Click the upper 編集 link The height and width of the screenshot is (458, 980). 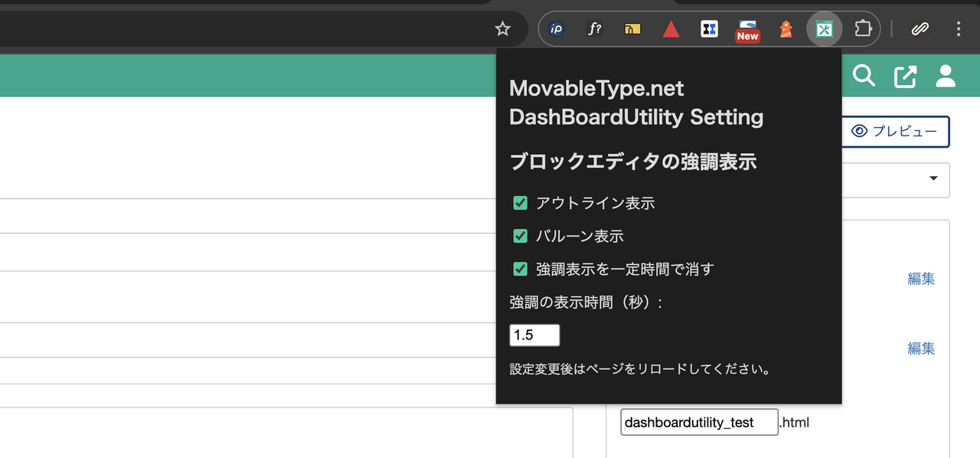(x=921, y=279)
